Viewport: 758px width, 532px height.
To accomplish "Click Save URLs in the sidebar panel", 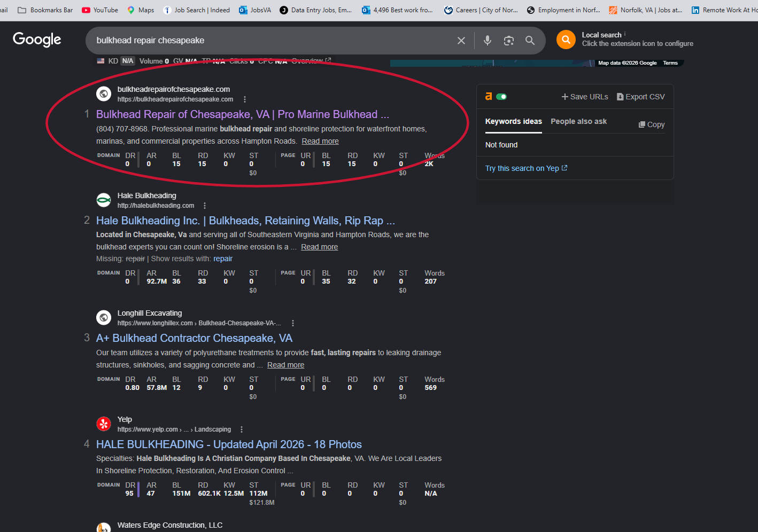I will point(585,97).
